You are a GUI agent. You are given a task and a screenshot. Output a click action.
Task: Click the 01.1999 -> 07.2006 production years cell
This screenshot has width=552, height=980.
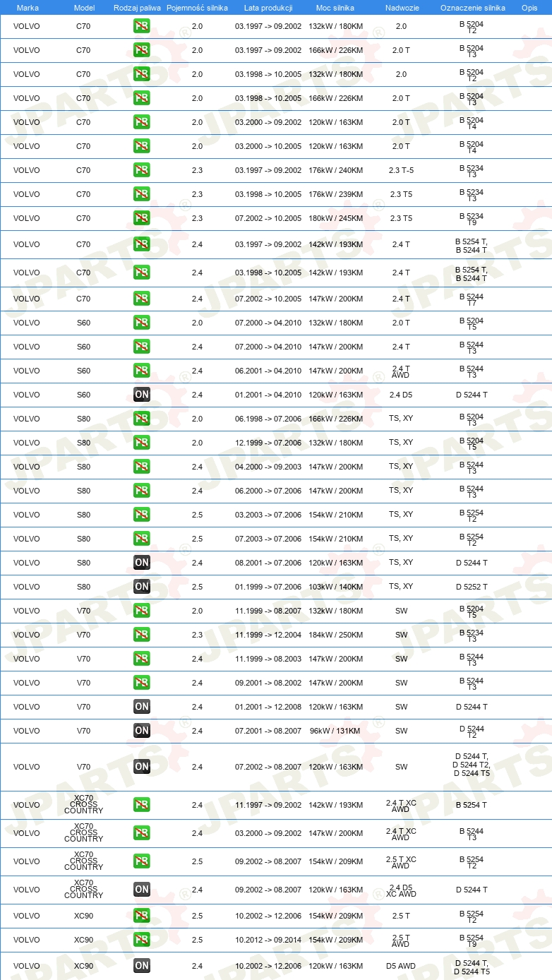[x=268, y=587]
